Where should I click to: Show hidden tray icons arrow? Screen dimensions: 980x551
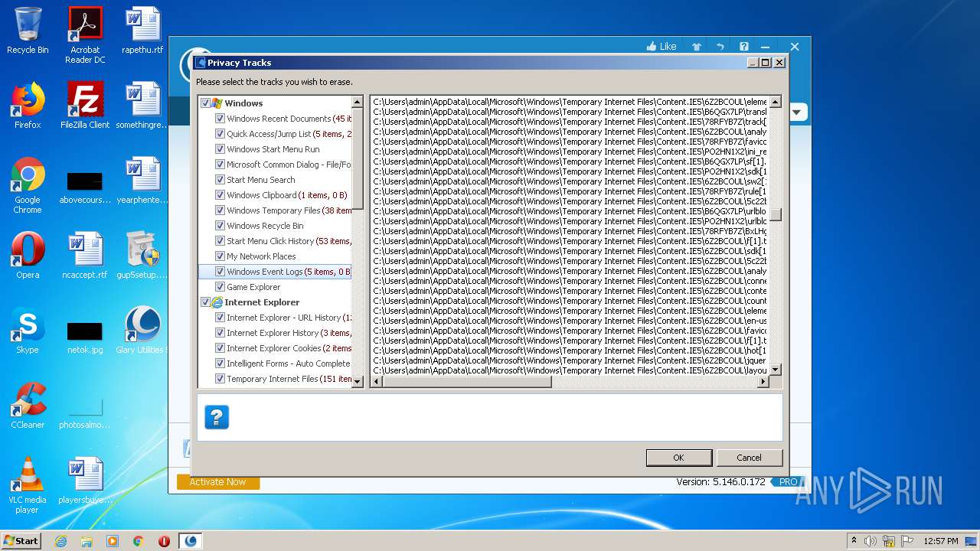854,541
